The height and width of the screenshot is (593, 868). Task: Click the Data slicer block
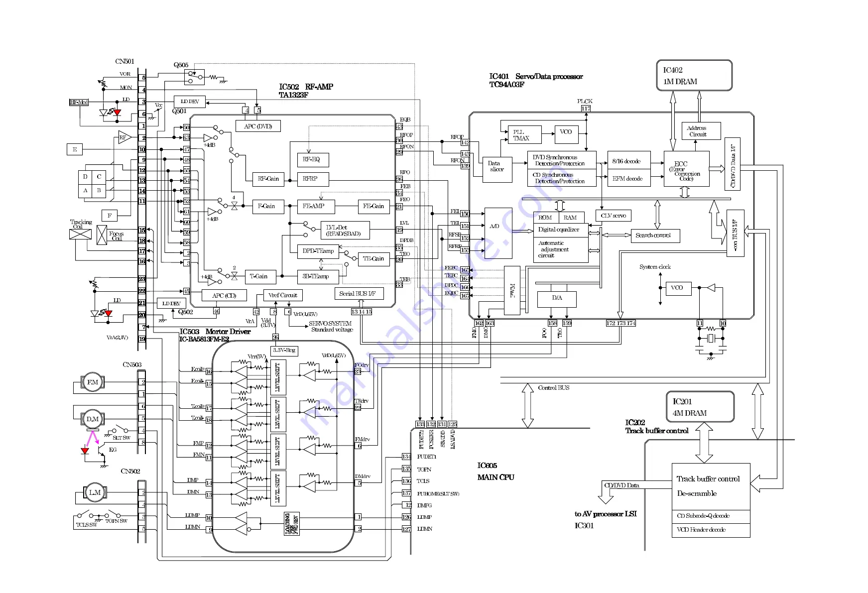click(x=497, y=169)
